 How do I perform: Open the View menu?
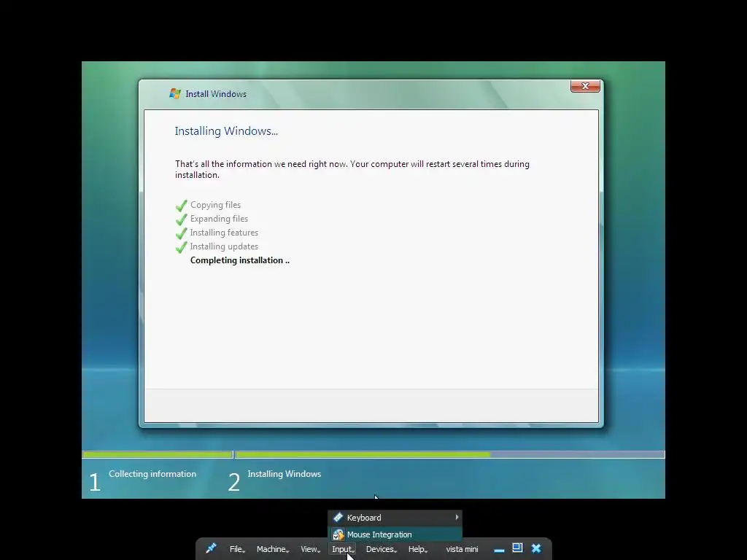tap(310, 549)
